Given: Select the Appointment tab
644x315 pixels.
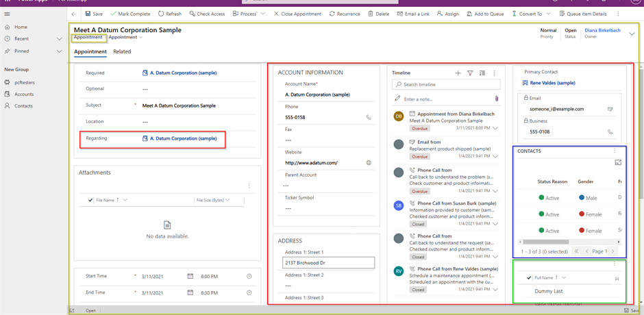Looking at the screenshot, I should pyautogui.click(x=90, y=52).
